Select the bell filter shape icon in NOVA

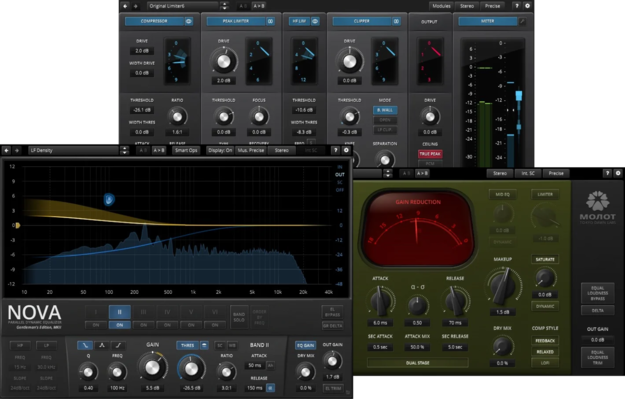point(102,345)
